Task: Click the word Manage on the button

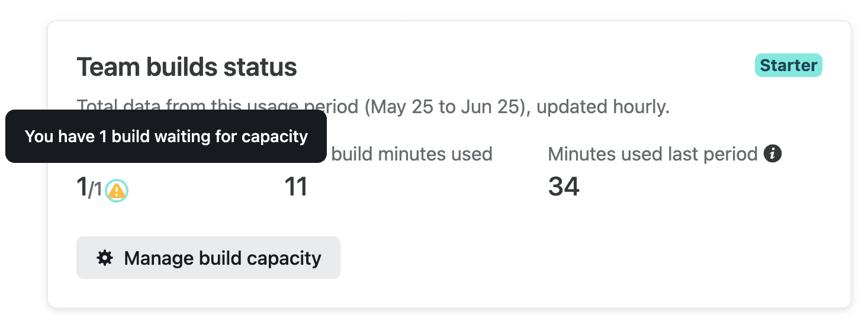Action: tap(157, 258)
